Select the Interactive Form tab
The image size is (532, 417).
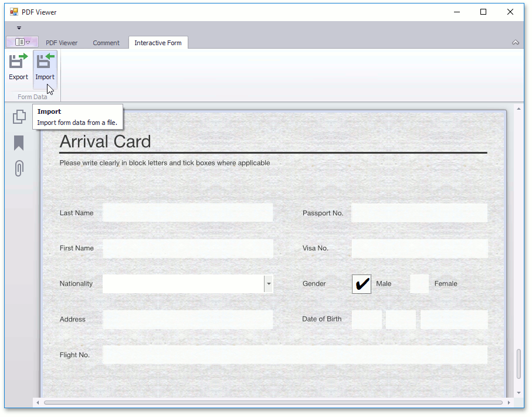pyautogui.click(x=158, y=43)
